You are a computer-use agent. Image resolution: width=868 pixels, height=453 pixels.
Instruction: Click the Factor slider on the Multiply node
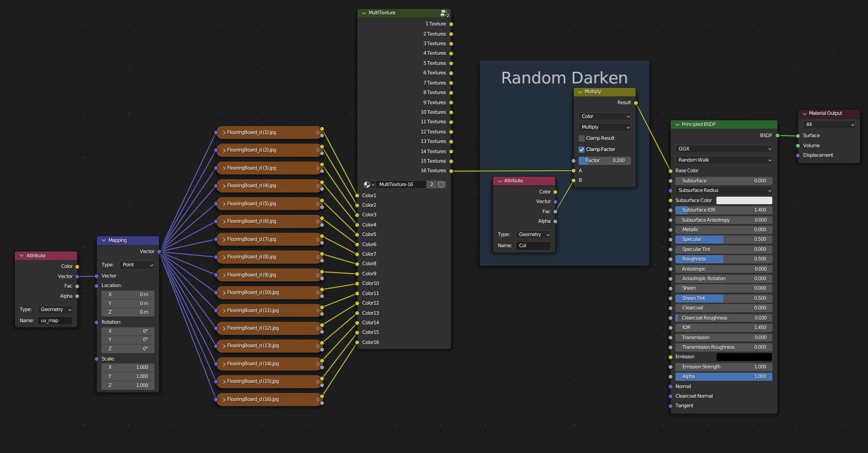[605, 161]
